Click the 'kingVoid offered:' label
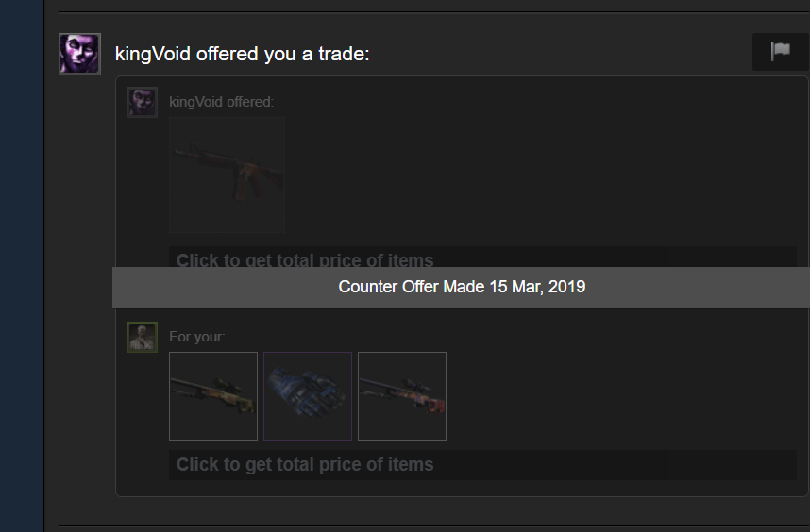The width and height of the screenshot is (810, 532). tap(222, 102)
